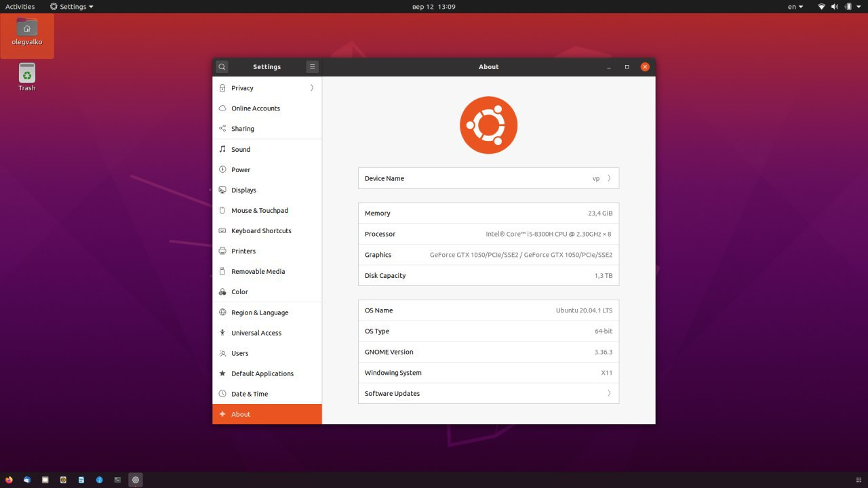868x488 pixels.
Task: Launch Firefox from the taskbar
Action: pos(9,480)
